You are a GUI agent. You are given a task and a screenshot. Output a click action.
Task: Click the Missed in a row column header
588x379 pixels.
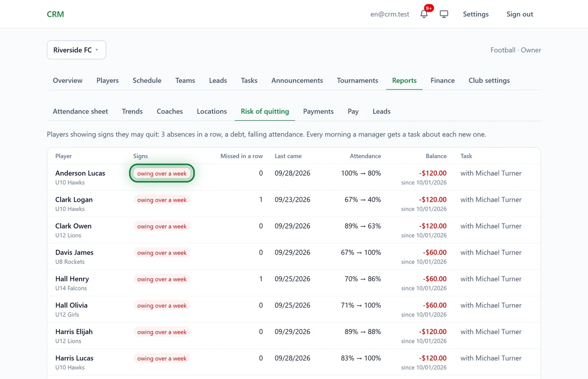tap(241, 156)
